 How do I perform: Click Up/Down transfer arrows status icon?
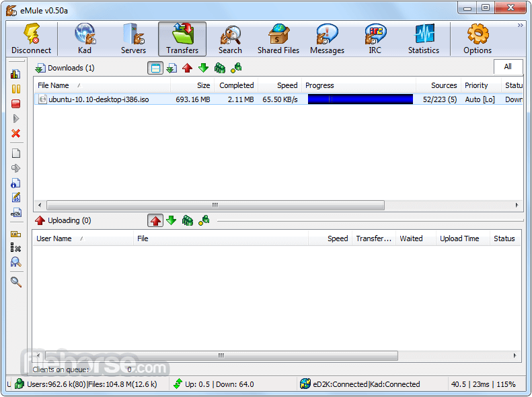click(178, 384)
